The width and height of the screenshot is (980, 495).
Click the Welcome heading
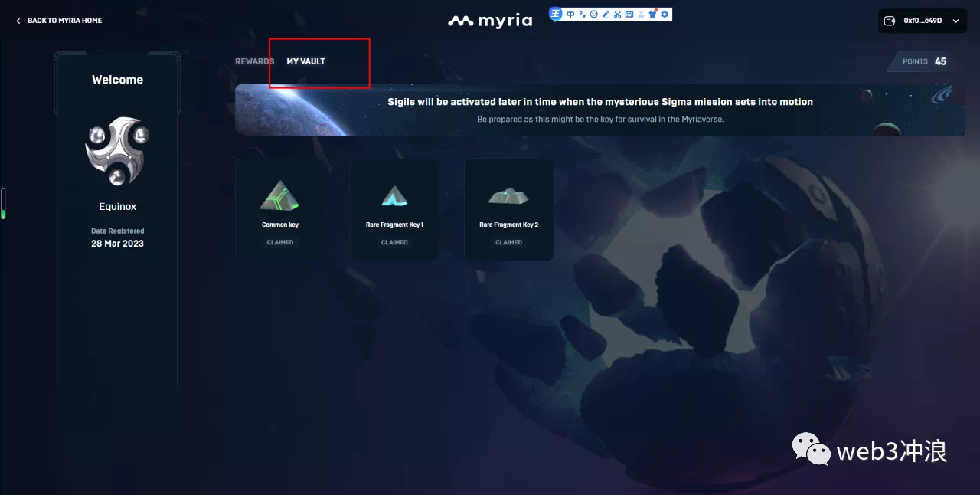tap(117, 80)
